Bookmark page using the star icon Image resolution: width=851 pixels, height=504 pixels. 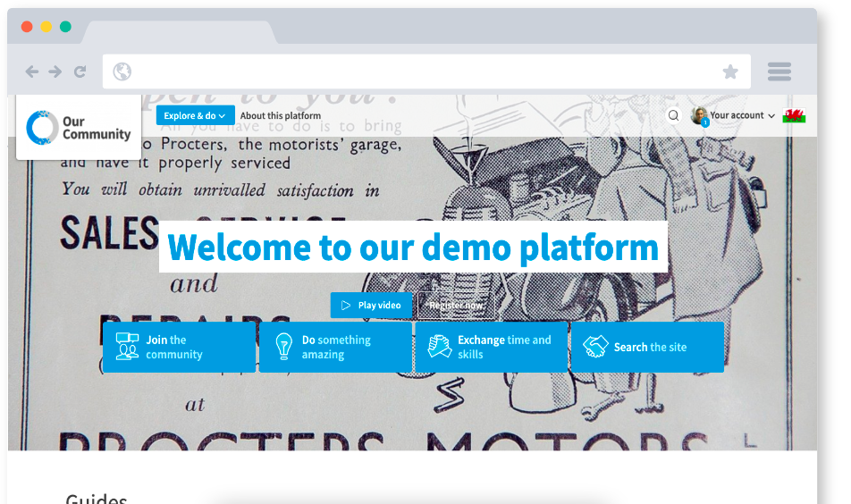click(730, 71)
